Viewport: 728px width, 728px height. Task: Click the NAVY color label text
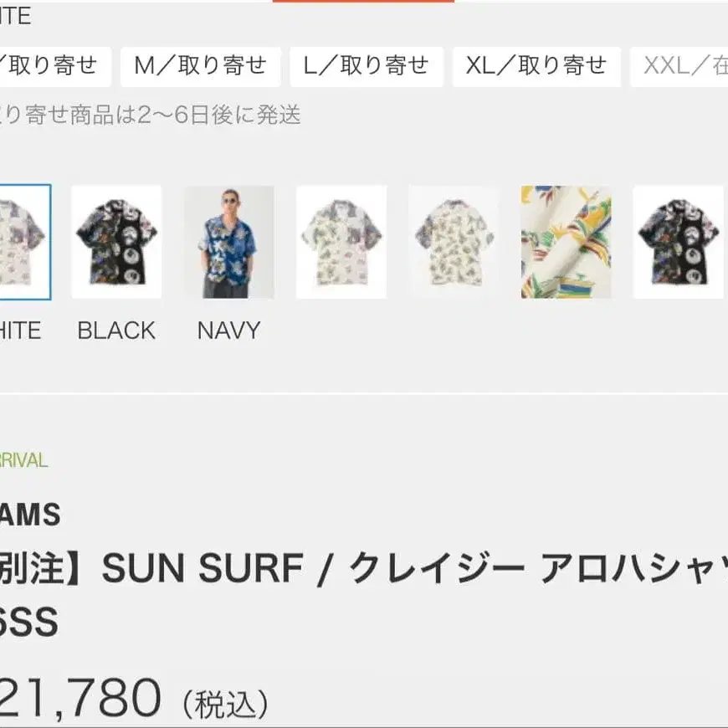[x=229, y=331]
